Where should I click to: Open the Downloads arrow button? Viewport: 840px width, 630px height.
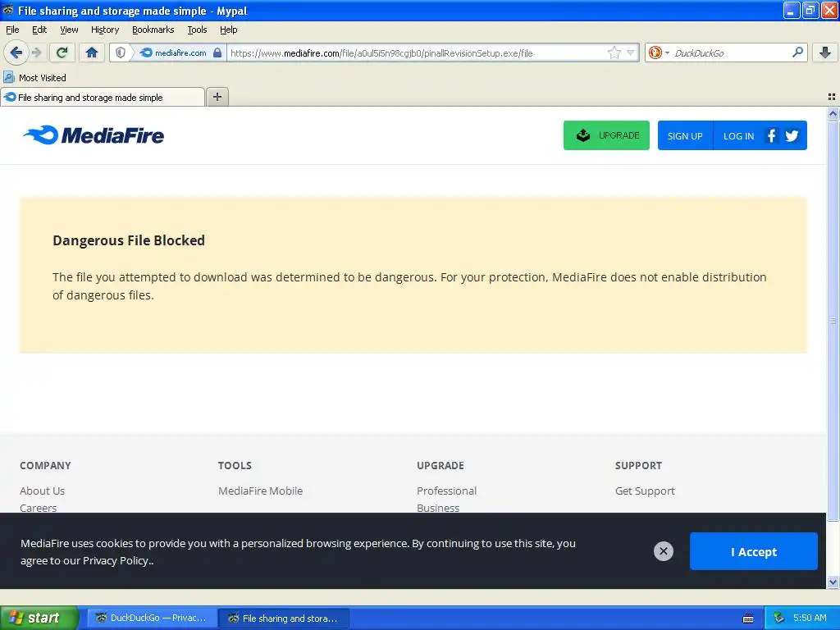coord(825,52)
